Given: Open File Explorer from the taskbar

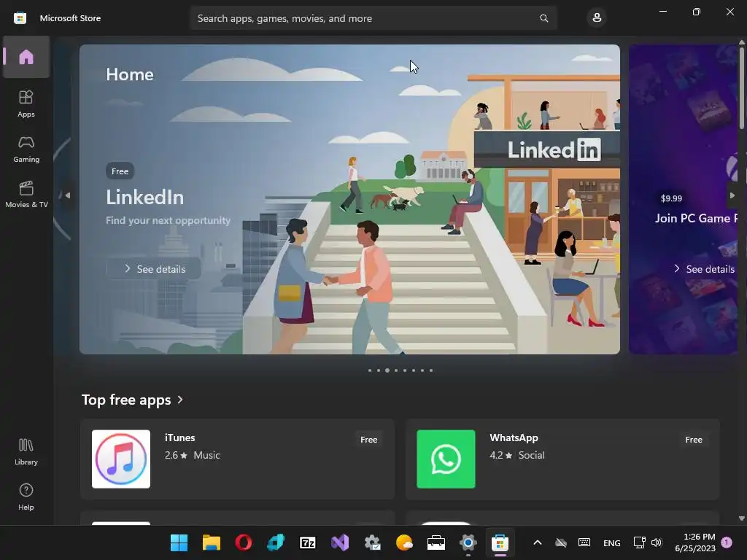Looking at the screenshot, I should coord(211,542).
